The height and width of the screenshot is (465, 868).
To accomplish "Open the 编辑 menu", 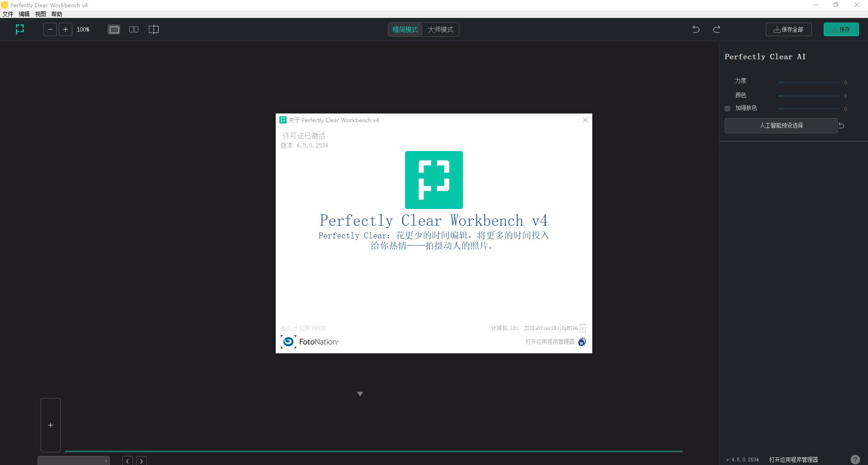I will pyautogui.click(x=24, y=14).
